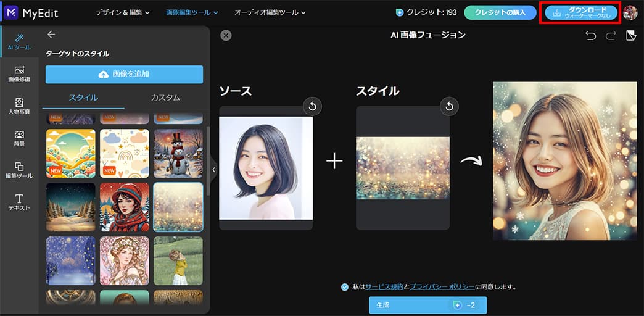Click the credit shield icon
Image resolution: width=644 pixels, height=316 pixels.
400,13
